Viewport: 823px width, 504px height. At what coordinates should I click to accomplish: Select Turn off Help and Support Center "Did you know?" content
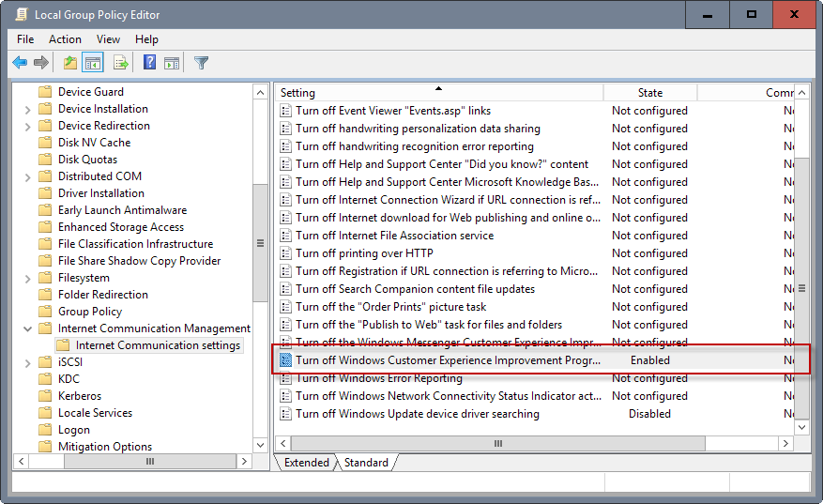tap(442, 164)
